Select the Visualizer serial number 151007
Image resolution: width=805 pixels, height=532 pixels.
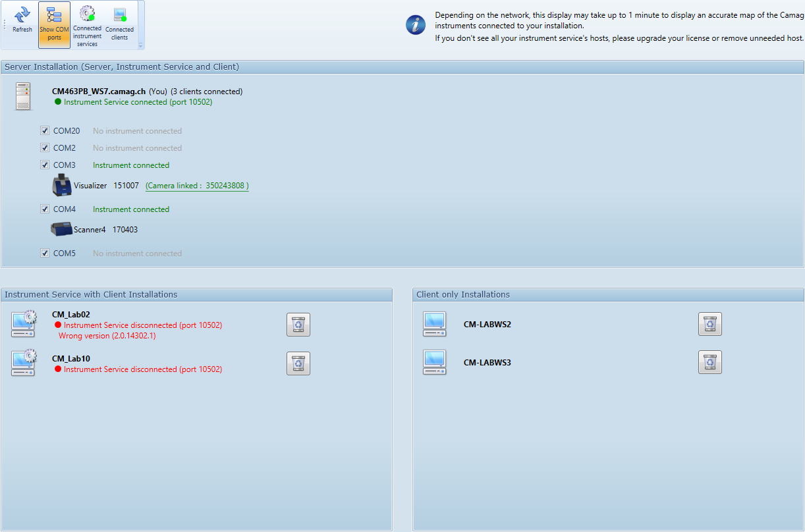tap(126, 186)
